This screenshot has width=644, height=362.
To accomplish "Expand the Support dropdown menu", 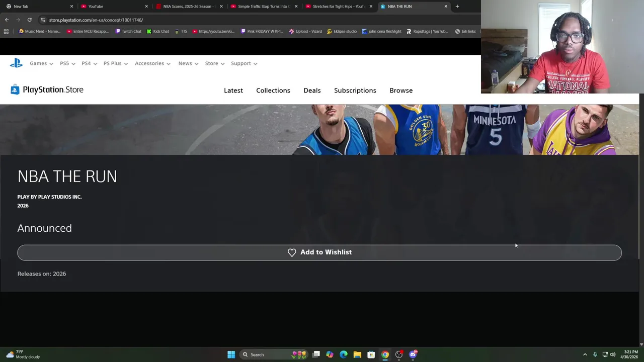I will click(244, 63).
